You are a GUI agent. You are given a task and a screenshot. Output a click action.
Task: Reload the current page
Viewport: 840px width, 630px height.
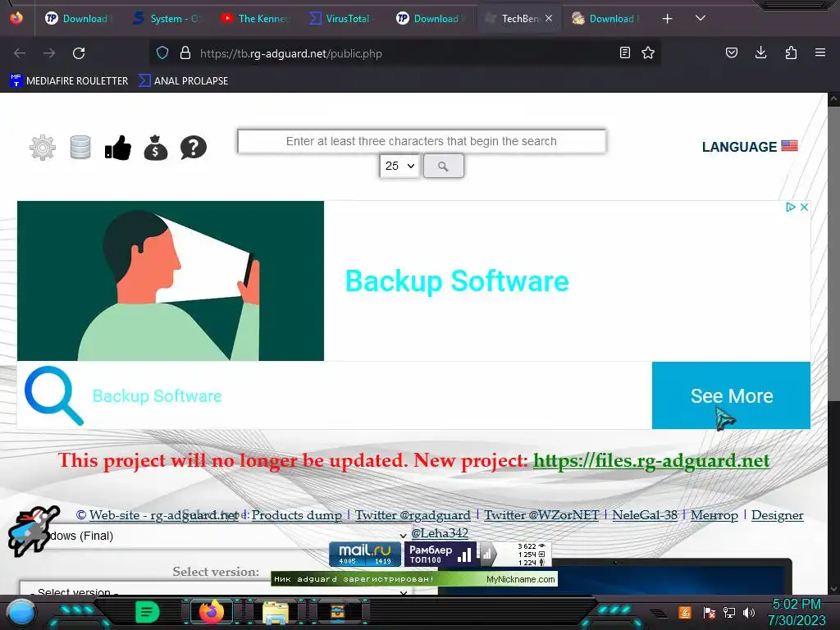tap(79, 53)
